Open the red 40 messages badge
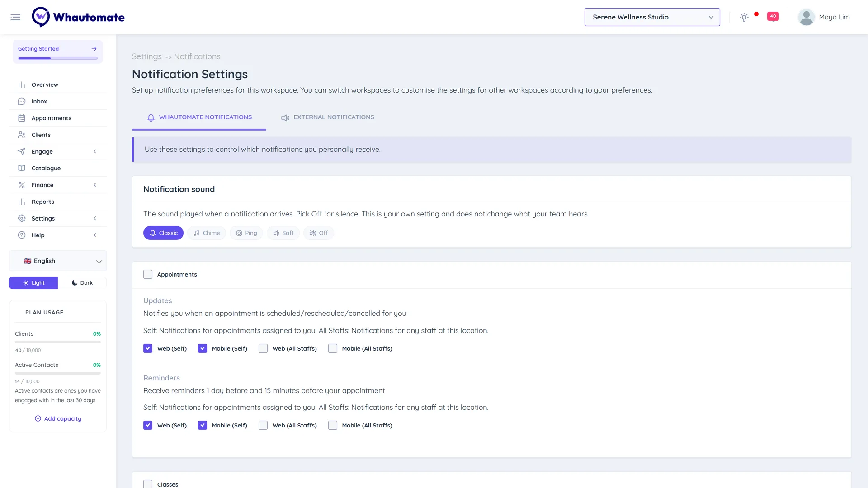Viewport: 868px width, 488px height. [773, 16]
